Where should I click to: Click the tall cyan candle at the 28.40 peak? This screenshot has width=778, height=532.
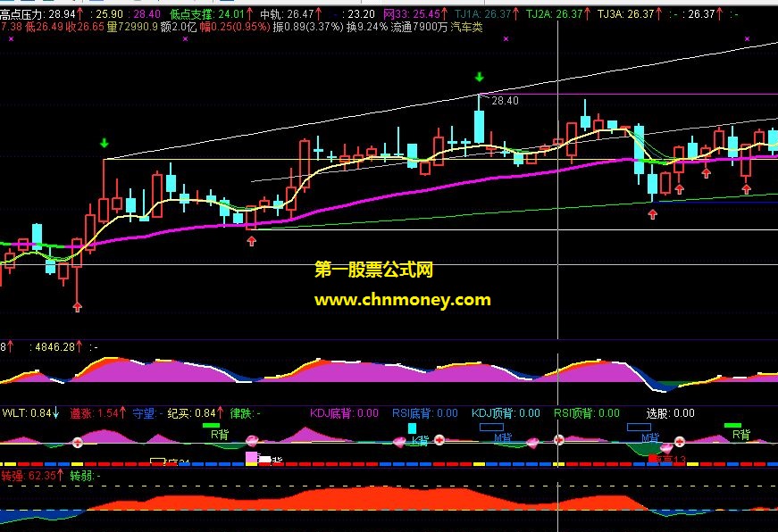479,127
